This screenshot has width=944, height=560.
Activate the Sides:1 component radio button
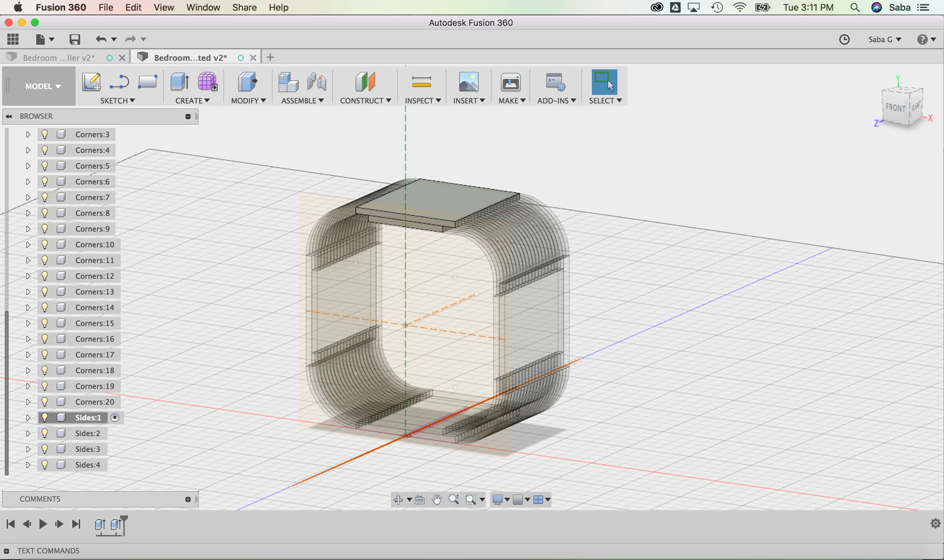pyautogui.click(x=115, y=417)
